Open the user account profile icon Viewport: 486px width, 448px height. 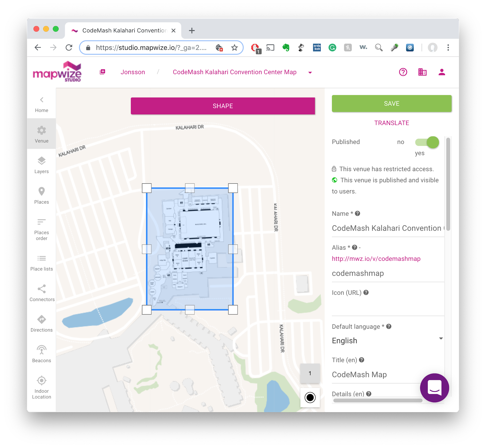click(442, 72)
